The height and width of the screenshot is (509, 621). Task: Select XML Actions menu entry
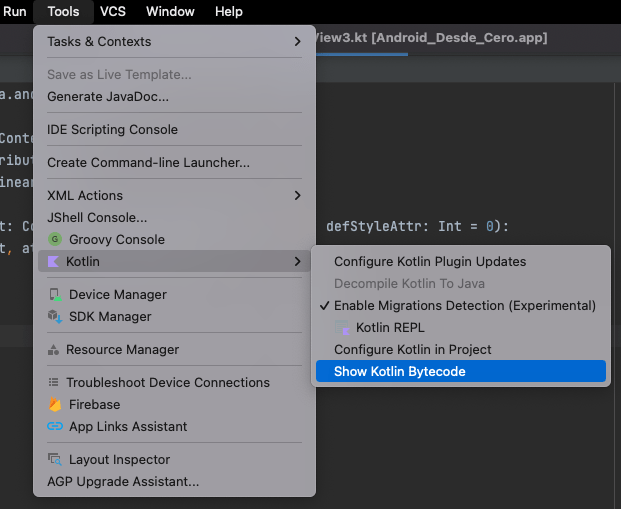[x=174, y=195]
